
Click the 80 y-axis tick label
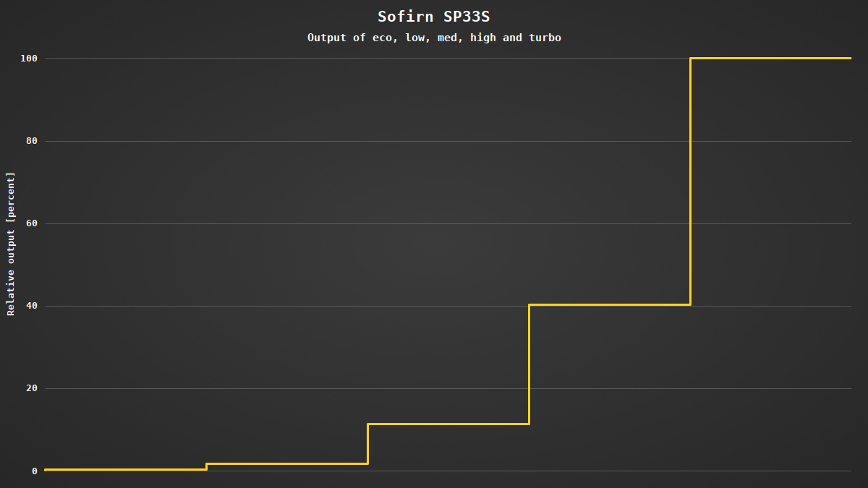(x=31, y=141)
